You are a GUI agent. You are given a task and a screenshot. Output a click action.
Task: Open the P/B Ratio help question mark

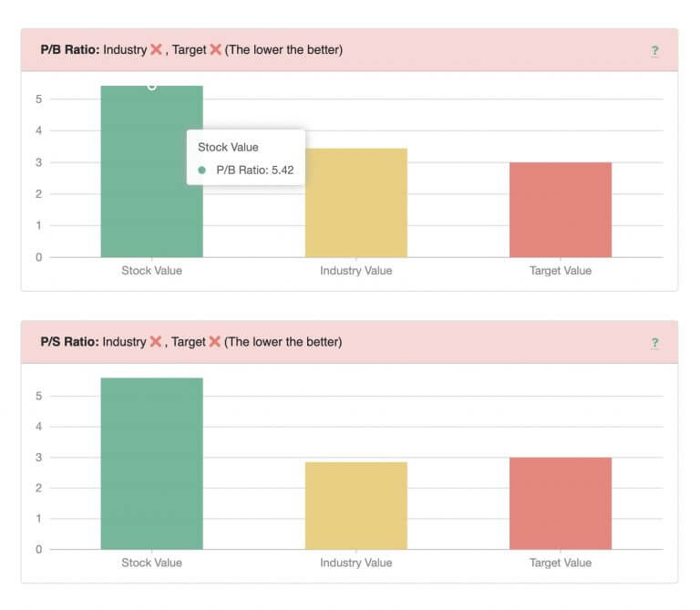(x=654, y=51)
